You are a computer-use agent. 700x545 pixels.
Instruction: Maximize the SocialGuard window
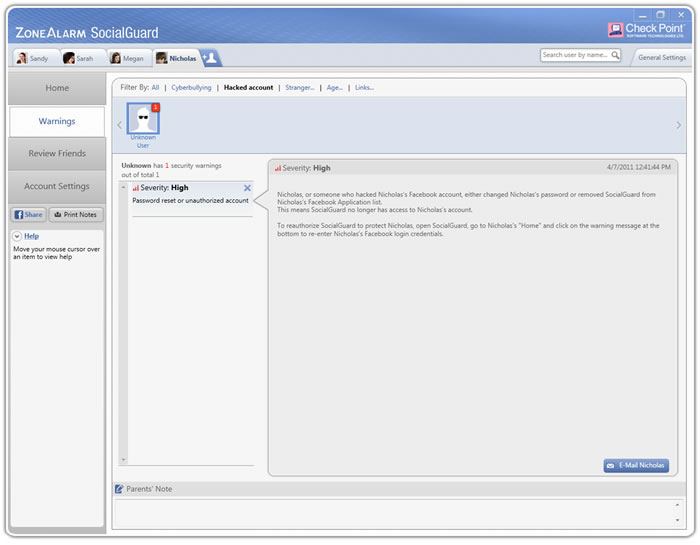[x=661, y=15]
